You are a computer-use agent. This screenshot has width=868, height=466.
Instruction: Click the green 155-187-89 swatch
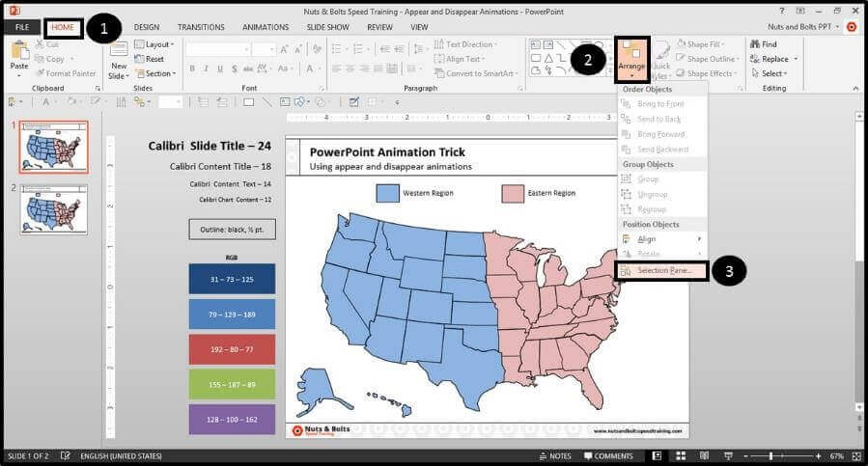[232, 384]
